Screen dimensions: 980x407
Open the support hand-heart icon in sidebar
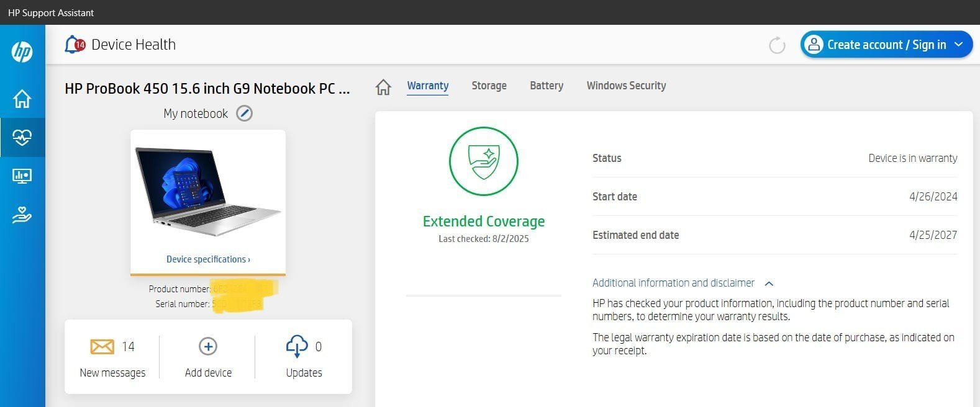(22, 215)
